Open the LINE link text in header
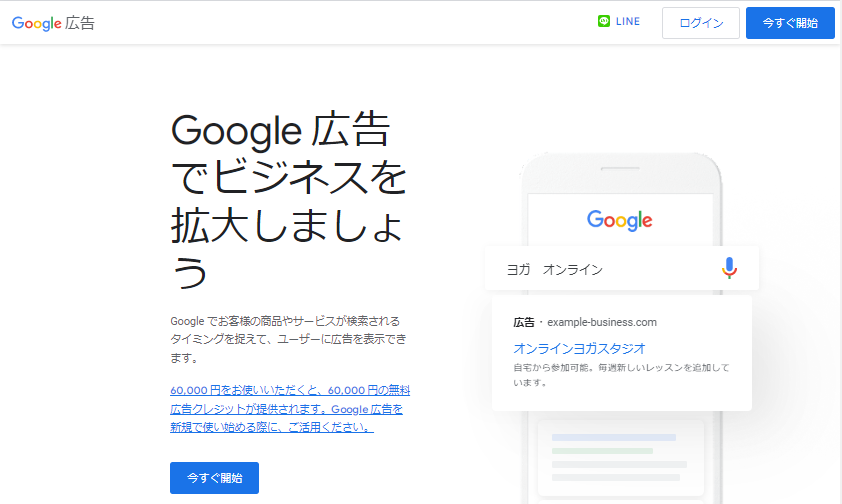The width and height of the screenshot is (842, 504). 628,21
